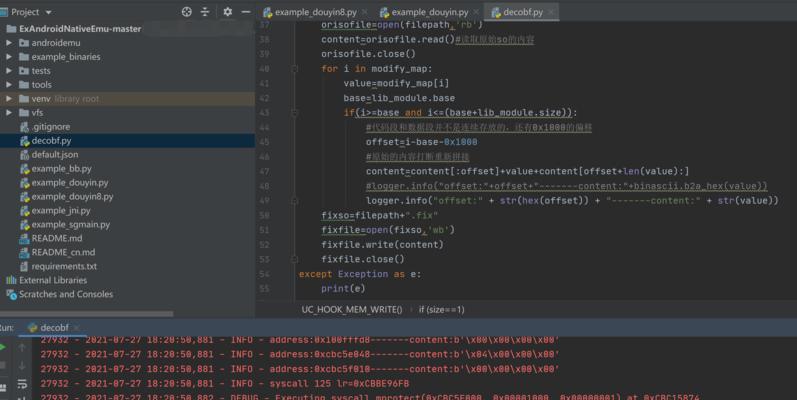Screen dimensions: 797x400
Task: Expand the example_binaries folder arrow
Action: click(9, 57)
